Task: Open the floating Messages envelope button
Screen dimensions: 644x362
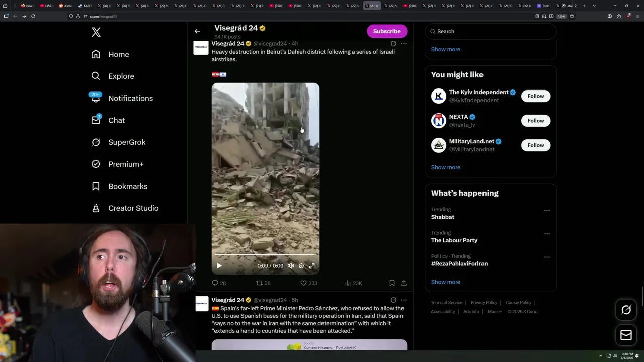Action: [x=626, y=335]
